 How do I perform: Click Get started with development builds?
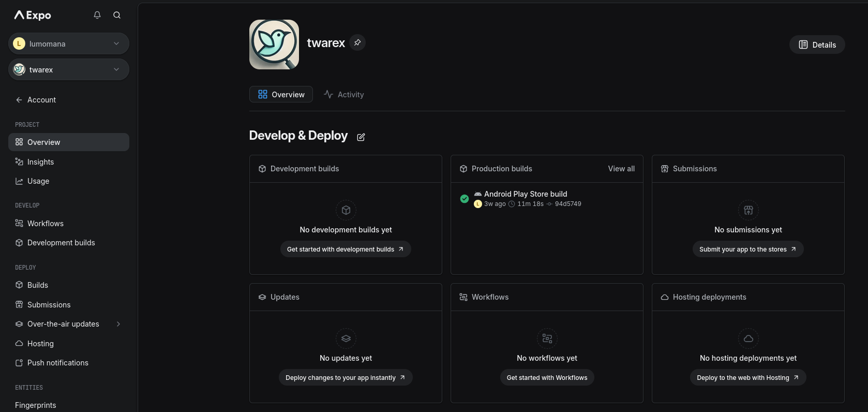[x=346, y=249]
